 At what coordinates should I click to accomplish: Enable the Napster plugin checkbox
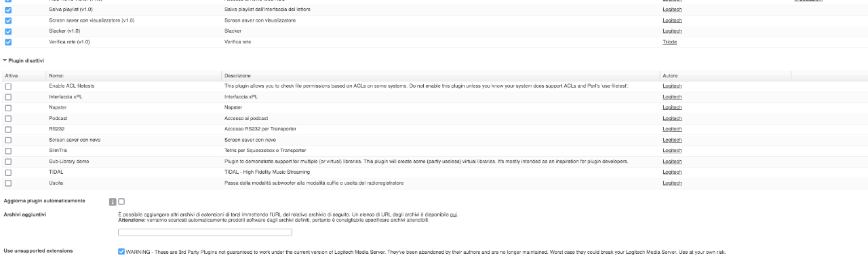8,107
